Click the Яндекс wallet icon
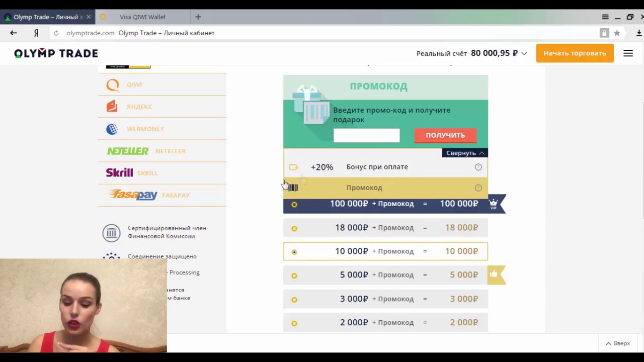The height and width of the screenshot is (362, 644). 112,106
